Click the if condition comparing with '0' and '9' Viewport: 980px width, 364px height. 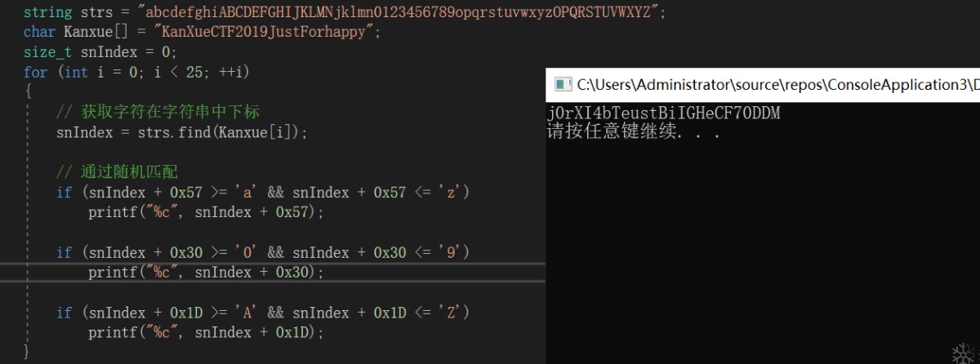(x=263, y=252)
